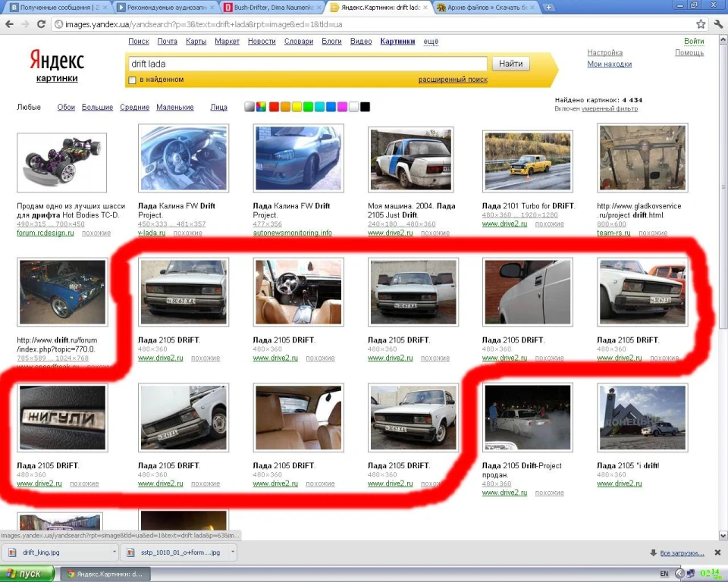Open the ЖИГУЛИ badge thumbnail
This screenshot has height=582, width=728.
[62, 418]
